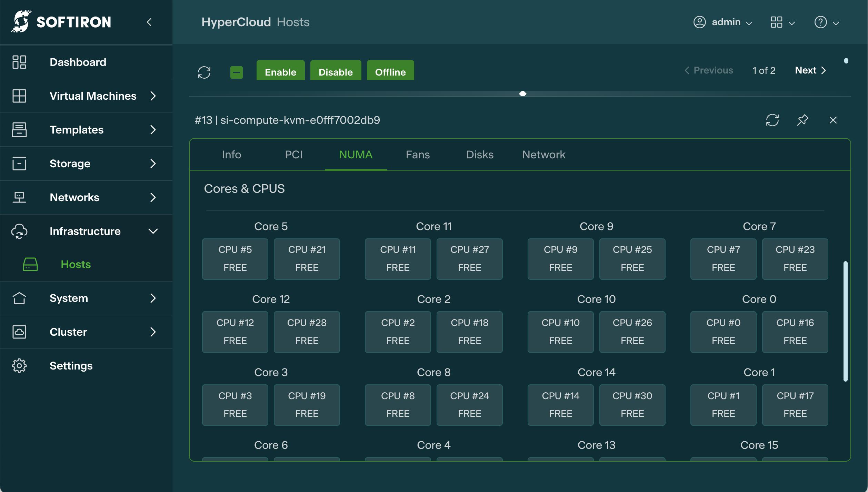Refresh the host detail panel
The height and width of the screenshot is (492, 868).
(x=772, y=120)
